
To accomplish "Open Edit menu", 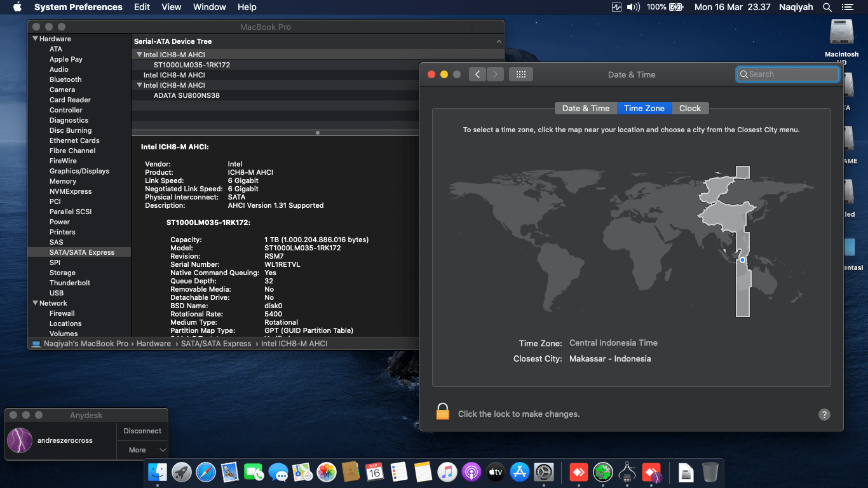I will click(142, 7).
